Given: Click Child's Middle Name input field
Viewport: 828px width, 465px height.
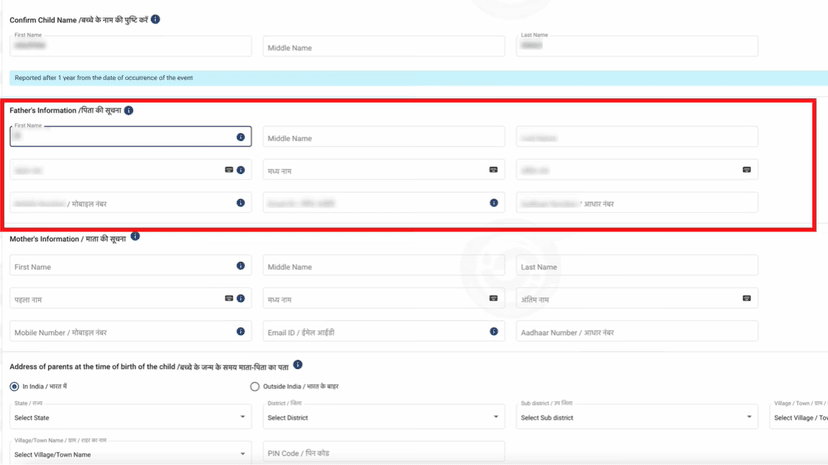Looking at the screenshot, I should [x=383, y=47].
